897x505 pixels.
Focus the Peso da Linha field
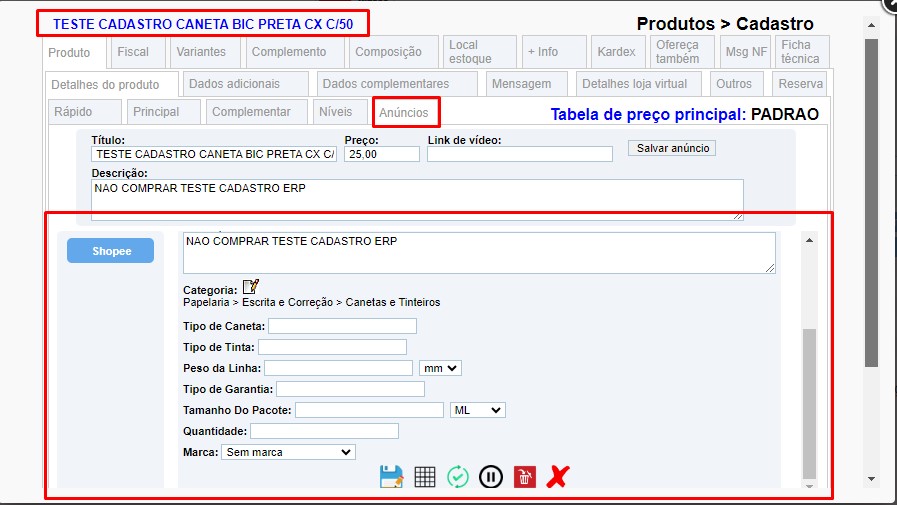pyautogui.click(x=339, y=368)
